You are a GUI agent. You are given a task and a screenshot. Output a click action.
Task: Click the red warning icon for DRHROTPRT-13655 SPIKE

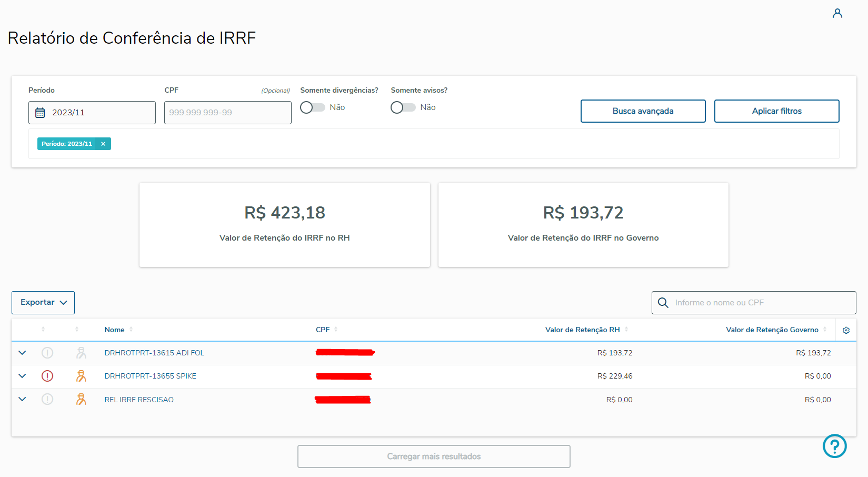[x=47, y=376]
